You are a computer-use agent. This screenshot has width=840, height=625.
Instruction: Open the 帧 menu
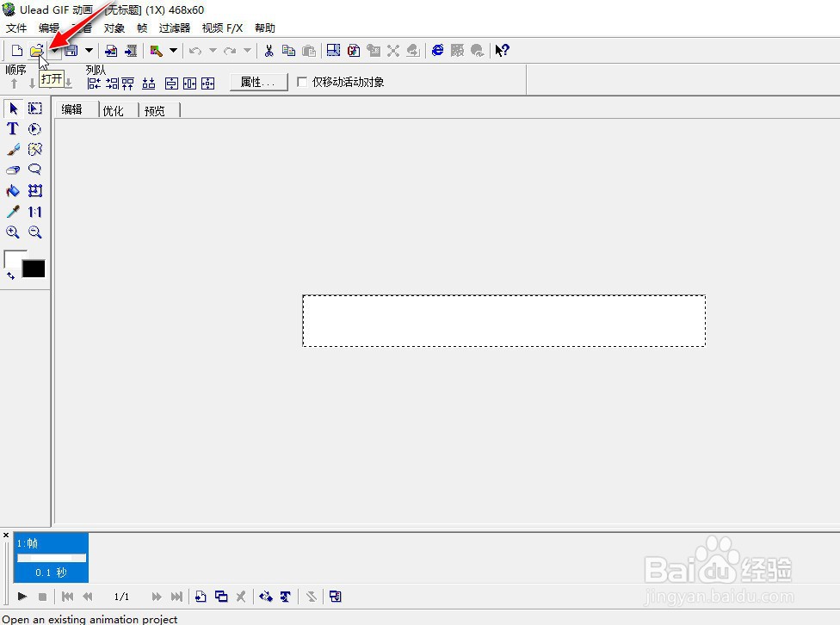click(142, 28)
